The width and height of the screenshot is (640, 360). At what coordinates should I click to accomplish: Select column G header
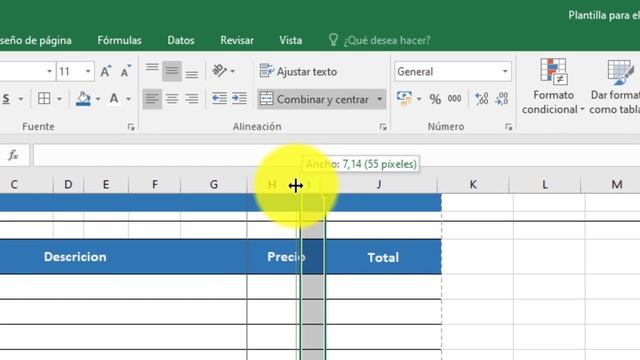pyautogui.click(x=213, y=184)
